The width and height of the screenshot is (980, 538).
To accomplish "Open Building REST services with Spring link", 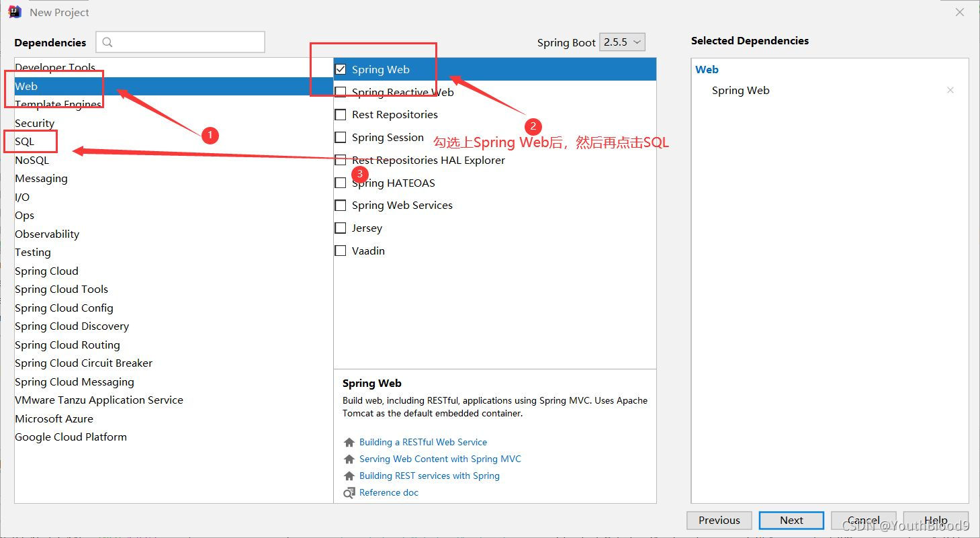I will [429, 476].
